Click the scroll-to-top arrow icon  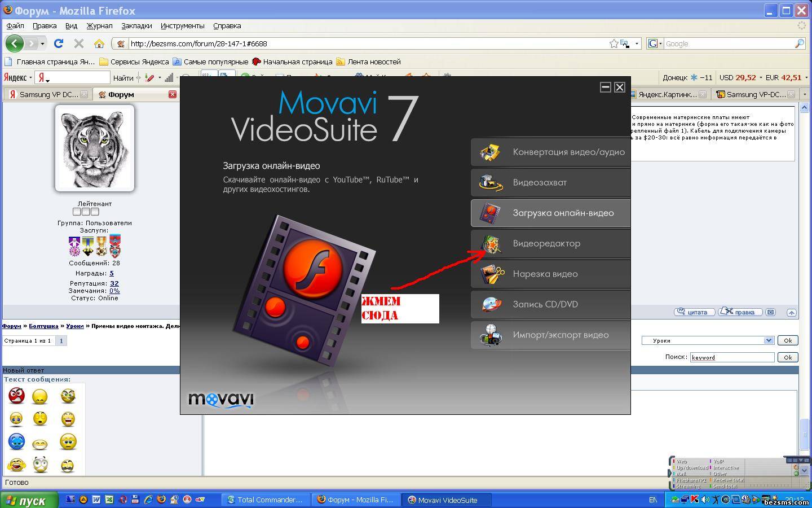point(792,312)
